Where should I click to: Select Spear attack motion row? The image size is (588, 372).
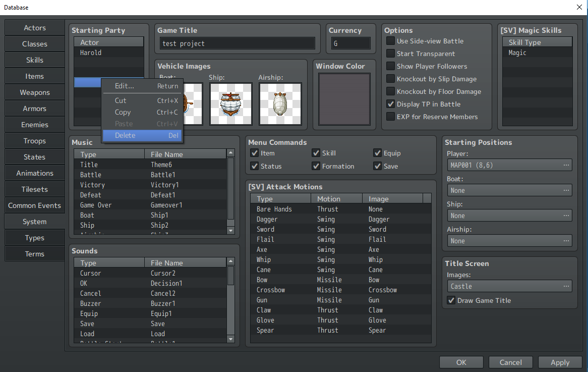coord(341,330)
